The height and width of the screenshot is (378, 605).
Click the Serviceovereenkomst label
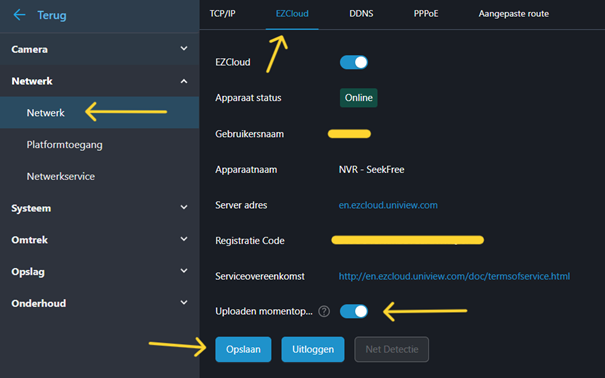pos(260,276)
